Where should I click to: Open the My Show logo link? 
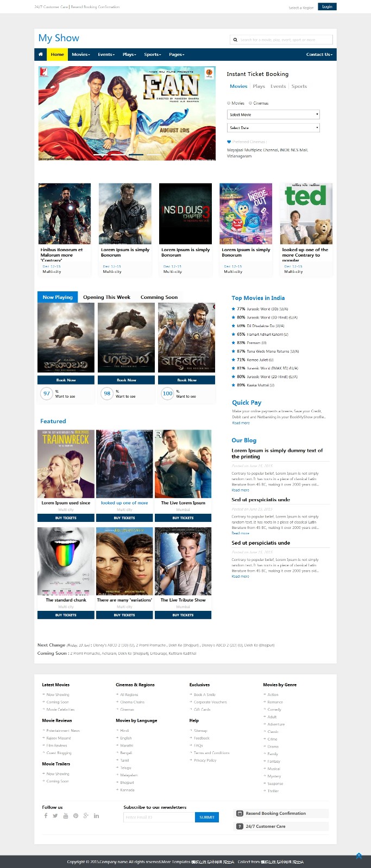pyautogui.click(x=59, y=38)
